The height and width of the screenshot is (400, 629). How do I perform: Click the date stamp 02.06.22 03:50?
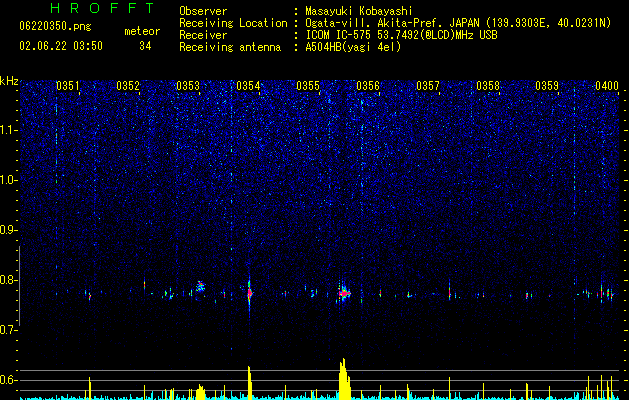61,46
